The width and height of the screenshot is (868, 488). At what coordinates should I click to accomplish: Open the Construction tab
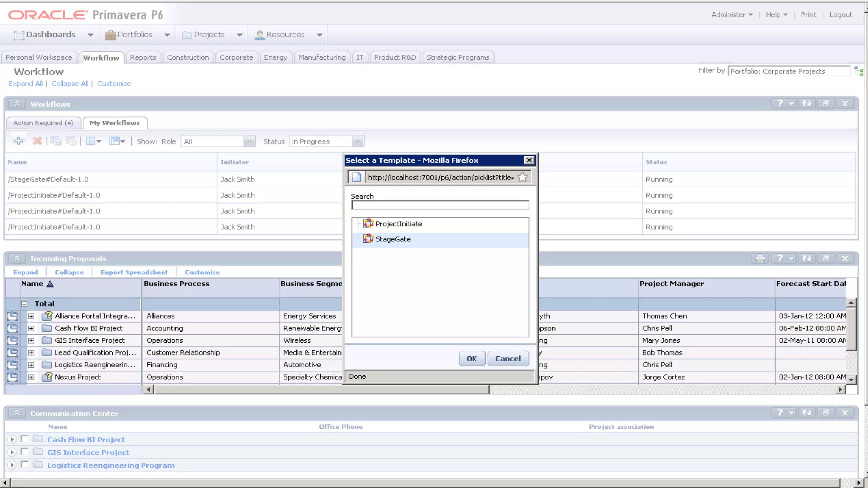(x=188, y=57)
